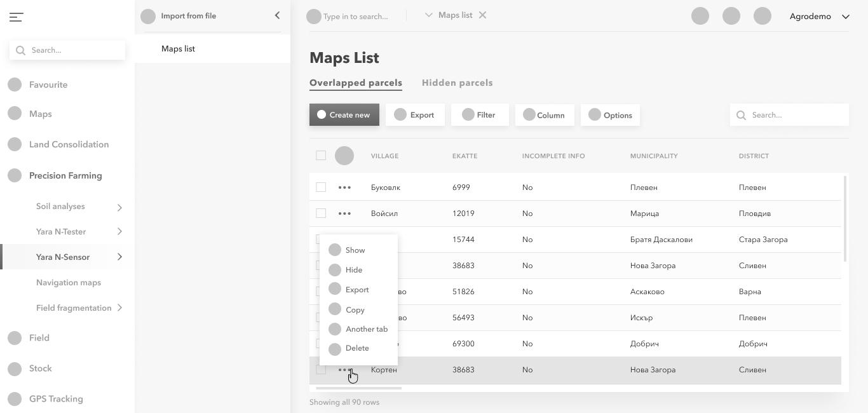Click the round icon in the table header
The width and height of the screenshot is (868, 413).
point(344,156)
